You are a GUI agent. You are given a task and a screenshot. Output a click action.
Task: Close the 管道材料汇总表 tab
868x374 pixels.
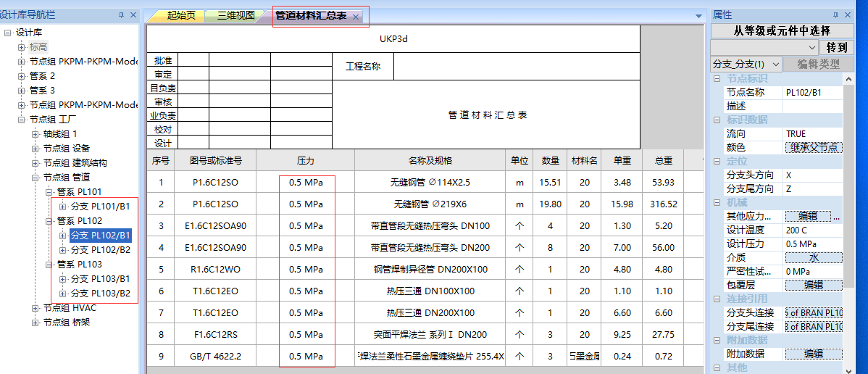coord(356,17)
